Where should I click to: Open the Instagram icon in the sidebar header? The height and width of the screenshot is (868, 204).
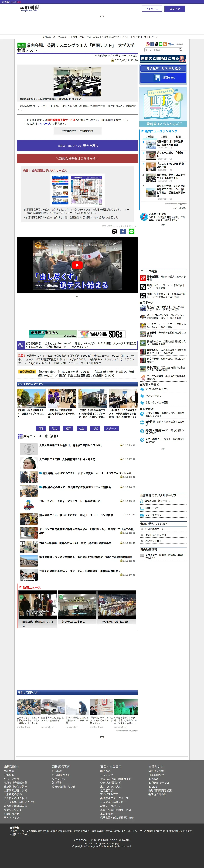[x=147, y=44]
